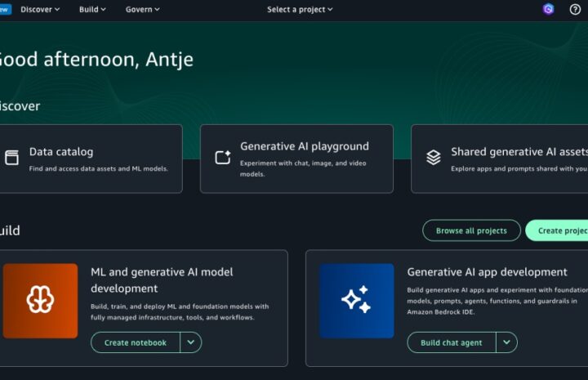Click ML and generative AI model development heading
The width and height of the screenshot is (588, 380).
pyautogui.click(x=162, y=279)
